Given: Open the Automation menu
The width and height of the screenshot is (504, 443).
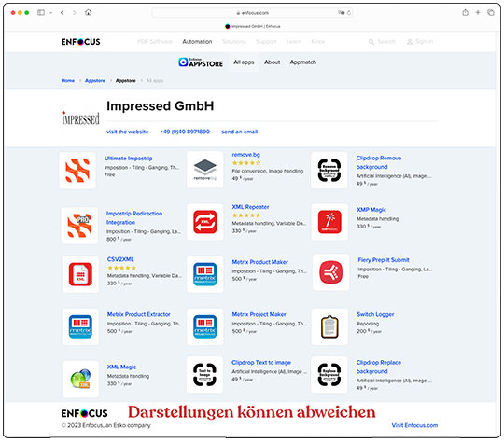Looking at the screenshot, I should [x=197, y=42].
